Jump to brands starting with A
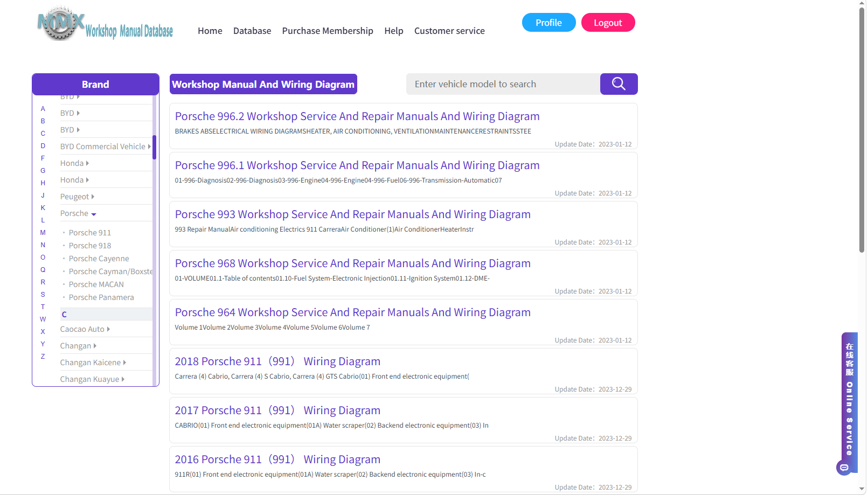Screen dimensions: 868x495 (43, 109)
